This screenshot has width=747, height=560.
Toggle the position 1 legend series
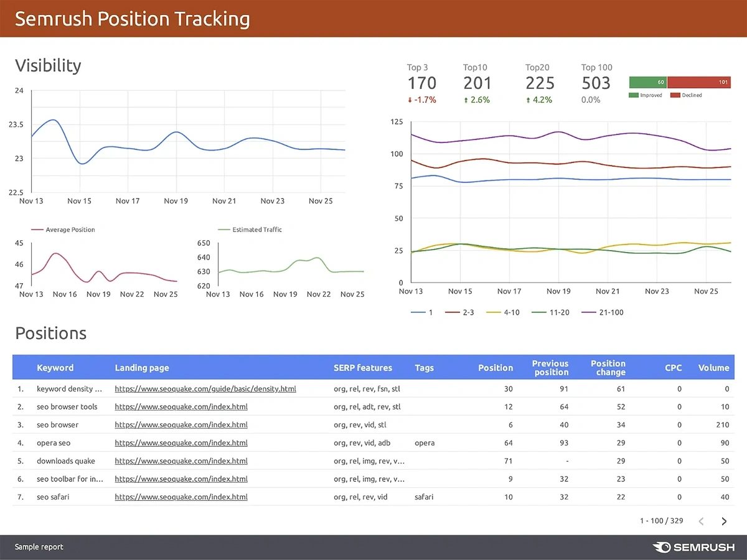click(x=422, y=312)
